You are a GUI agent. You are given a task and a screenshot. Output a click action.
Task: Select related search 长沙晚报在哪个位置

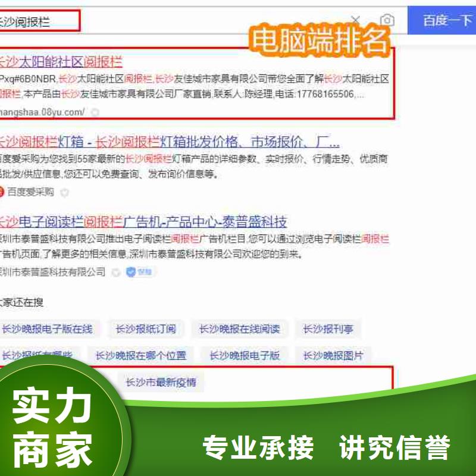click(141, 355)
